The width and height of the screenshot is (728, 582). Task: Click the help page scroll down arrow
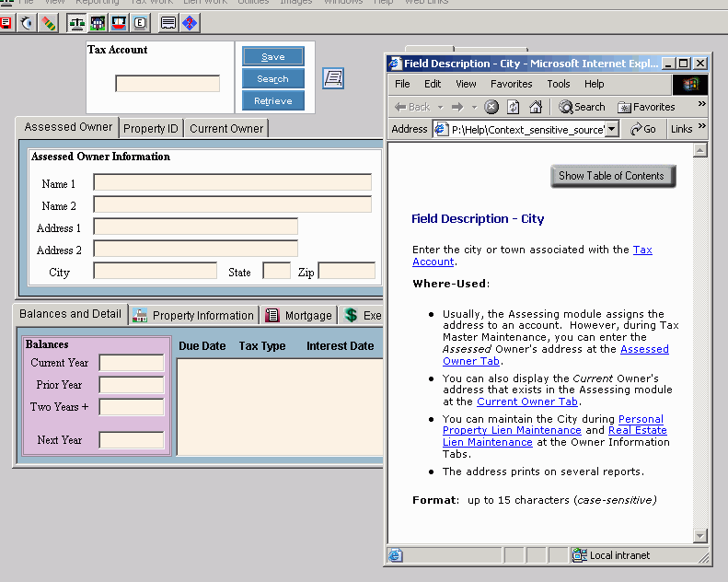(x=699, y=536)
